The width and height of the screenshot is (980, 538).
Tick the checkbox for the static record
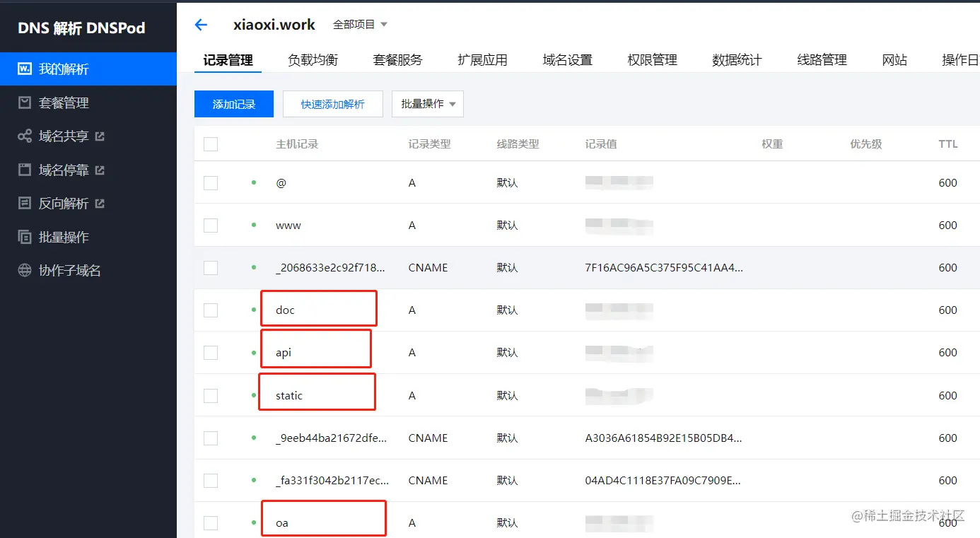(x=211, y=395)
